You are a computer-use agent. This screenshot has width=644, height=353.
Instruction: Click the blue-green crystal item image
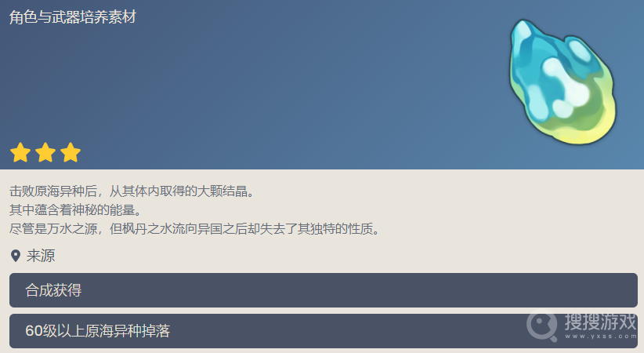click(563, 82)
